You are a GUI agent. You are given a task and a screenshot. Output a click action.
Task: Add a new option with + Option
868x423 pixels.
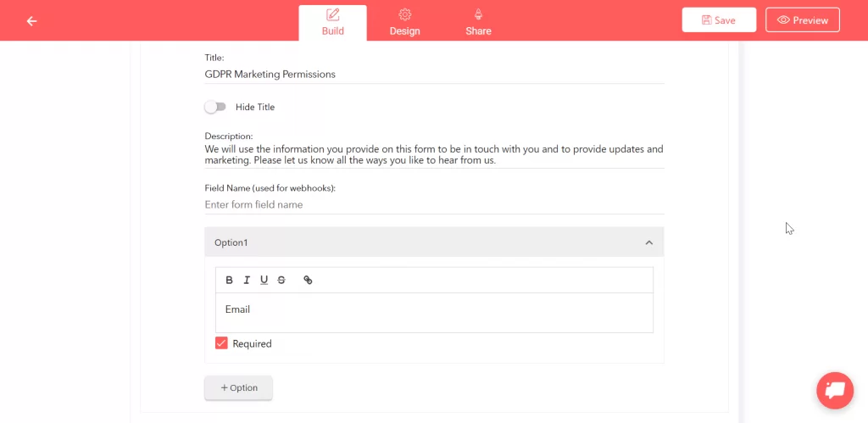coord(238,387)
